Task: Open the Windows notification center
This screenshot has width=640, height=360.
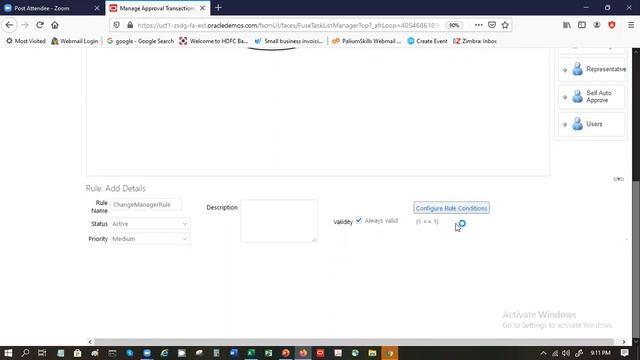Action: 624,353
